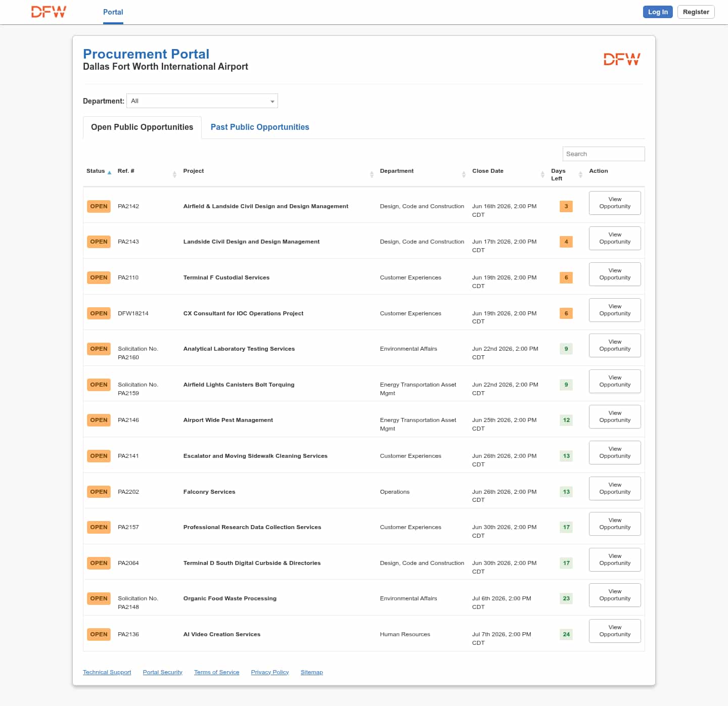Click the Procurement Portal heading

point(146,54)
